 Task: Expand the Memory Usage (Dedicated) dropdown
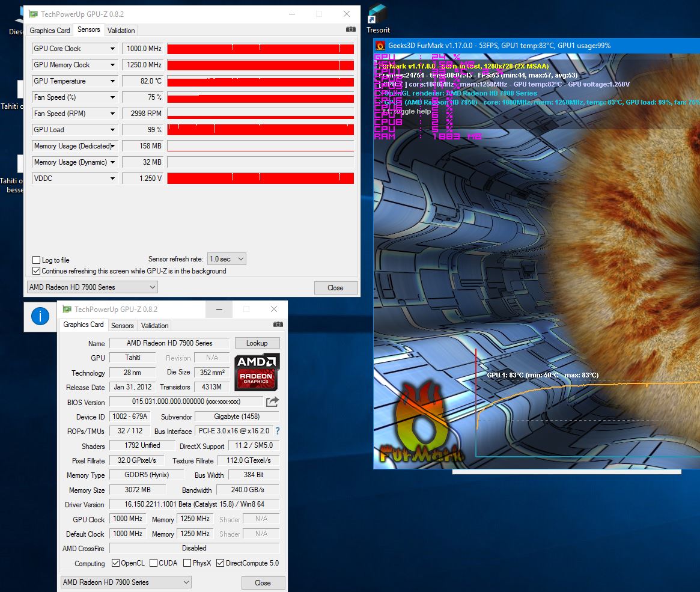click(x=112, y=146)
